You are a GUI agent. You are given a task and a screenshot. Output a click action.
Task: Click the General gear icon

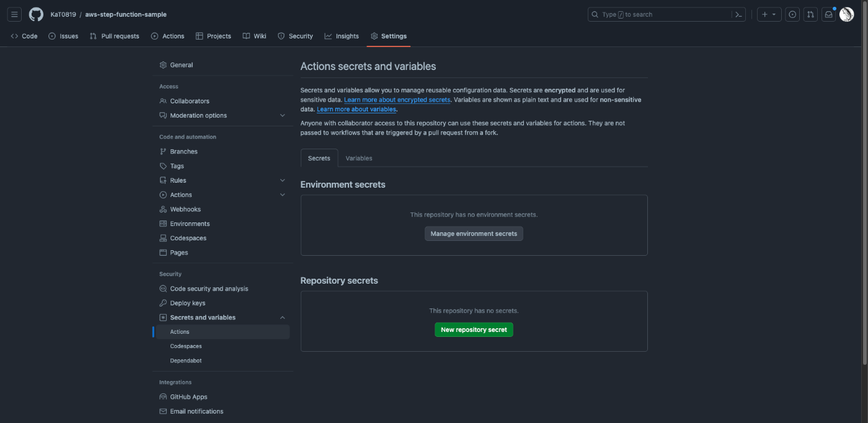click(163, 65)
